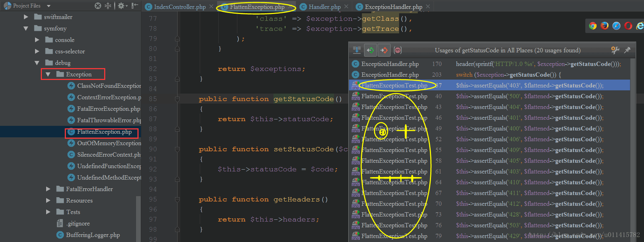This screenshot has width=644, height=242.
Task: Open preview in Firefox browser icon
Action: [605, 26]
